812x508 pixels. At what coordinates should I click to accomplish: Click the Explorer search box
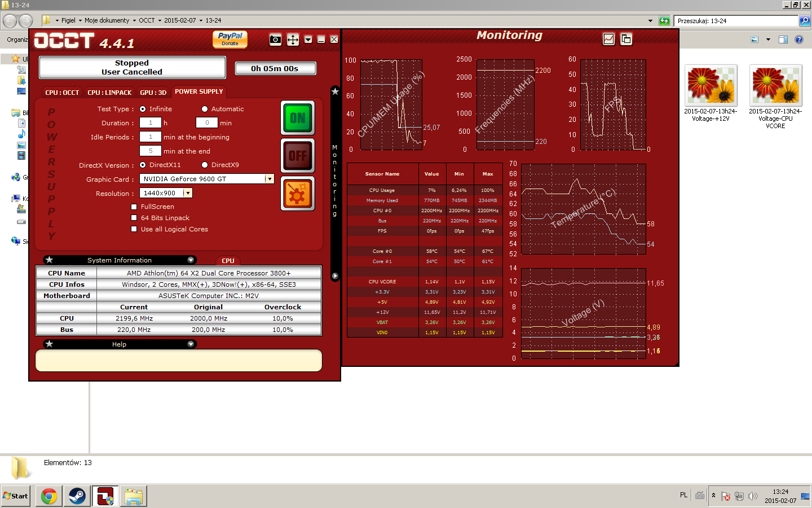coord(737,21)
